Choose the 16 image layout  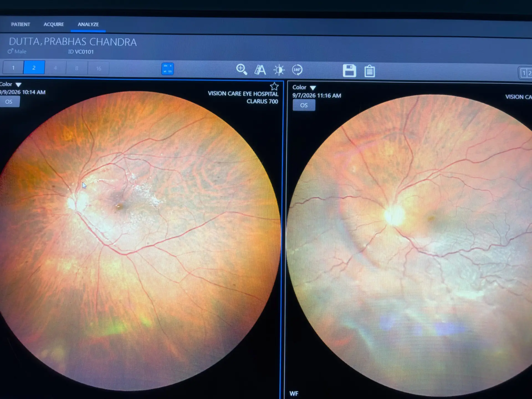[x=99, y=68]
